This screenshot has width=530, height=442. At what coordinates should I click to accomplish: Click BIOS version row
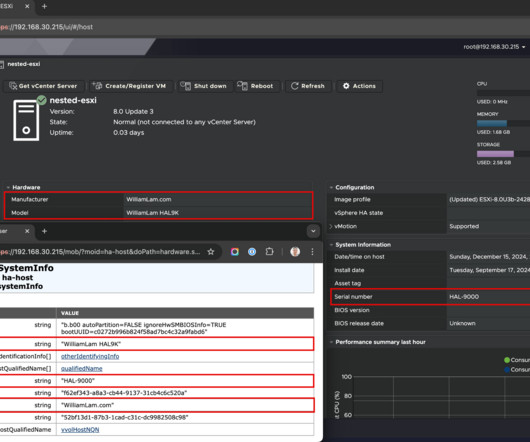429,310
